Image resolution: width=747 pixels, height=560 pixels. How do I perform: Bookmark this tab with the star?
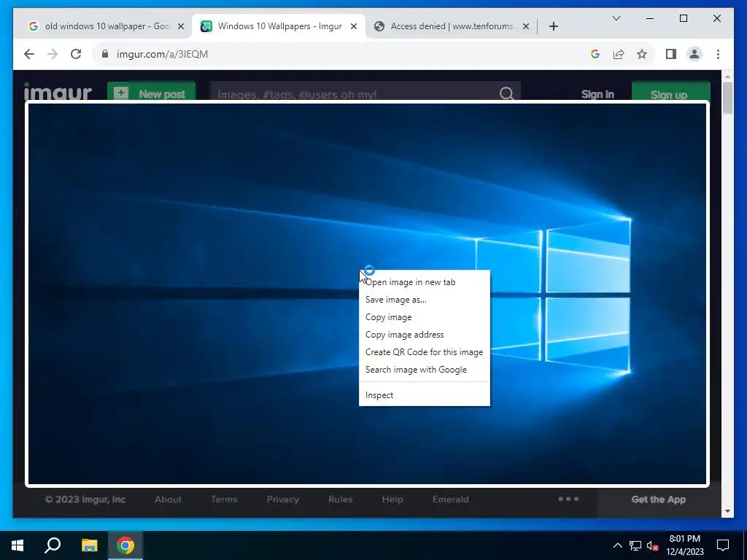pyautogui.click(x=642, y=54)
